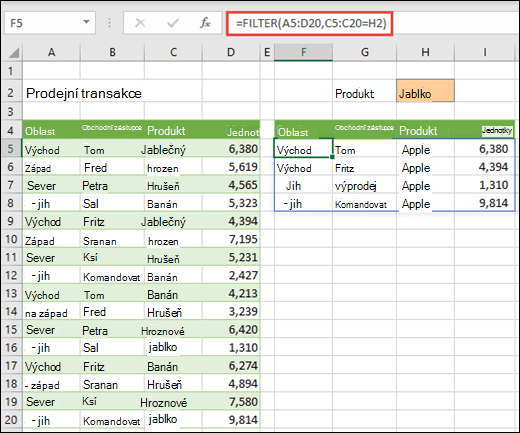Click cell D8 with value 5,323
Image resolution: width=520 pixels, height=433 pixels.
(x=231, y=203)
